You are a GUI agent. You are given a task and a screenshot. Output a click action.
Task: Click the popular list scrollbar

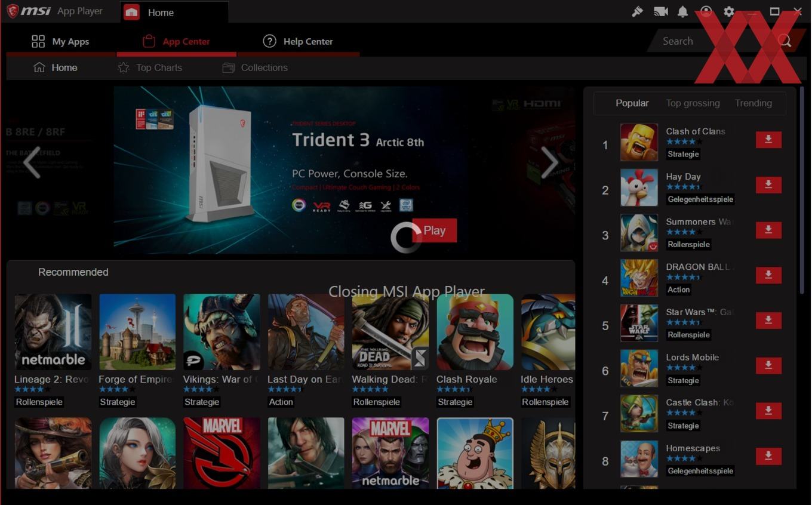802,191
